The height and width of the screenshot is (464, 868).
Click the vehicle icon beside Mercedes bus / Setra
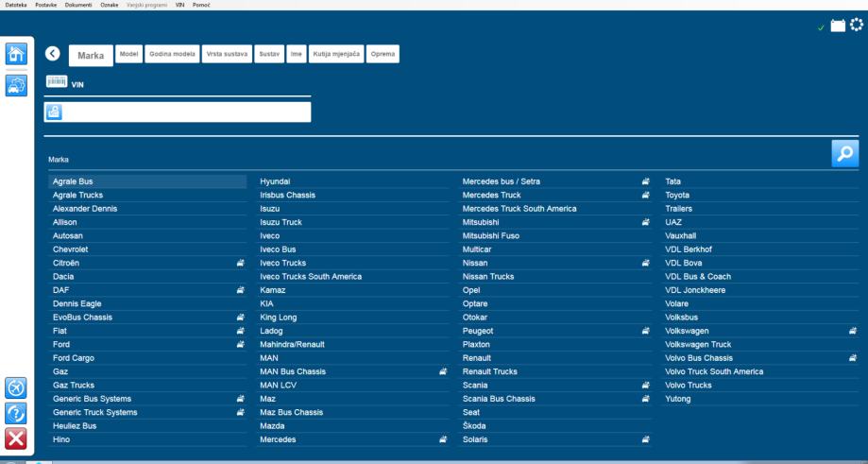point(645,181)
